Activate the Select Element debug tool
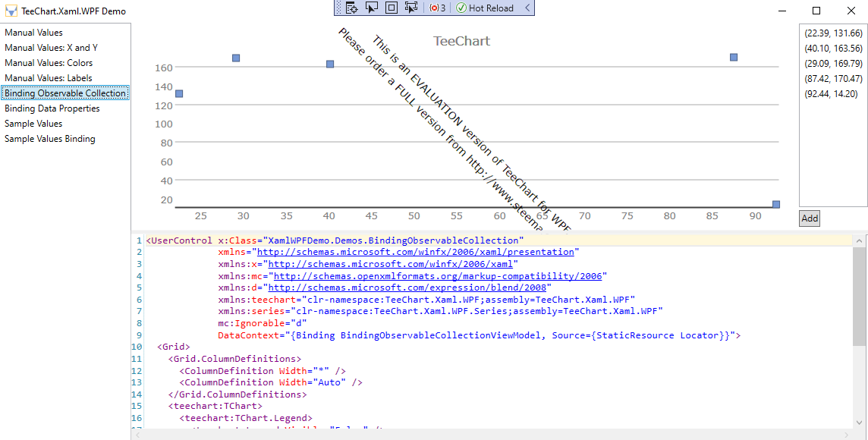The image size is (868, 440). point(372,8)
